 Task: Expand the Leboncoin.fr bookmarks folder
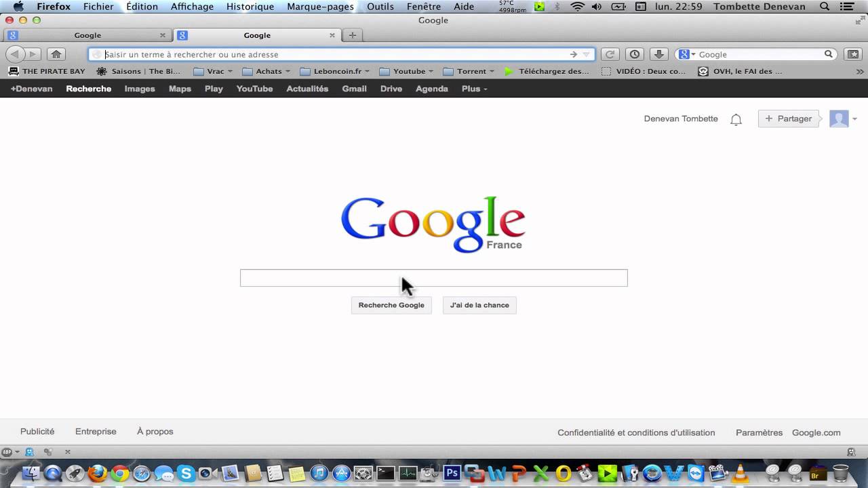click(334, 71)
